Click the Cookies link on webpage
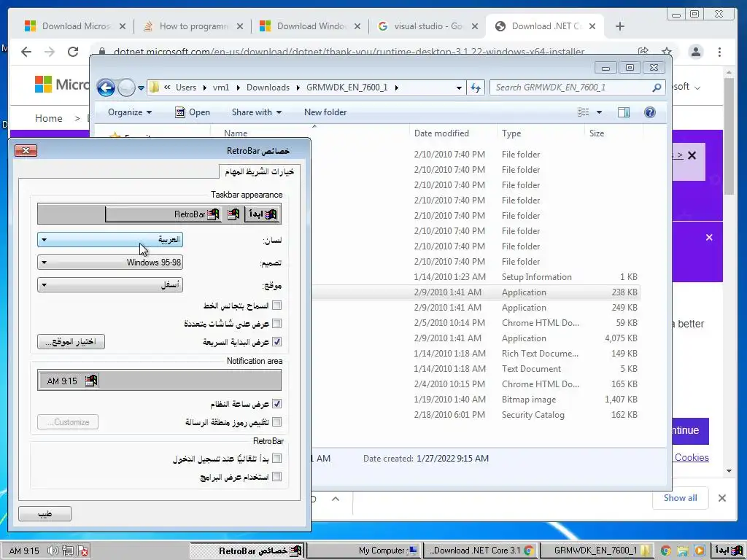747x560 pixels. [692, 458]
